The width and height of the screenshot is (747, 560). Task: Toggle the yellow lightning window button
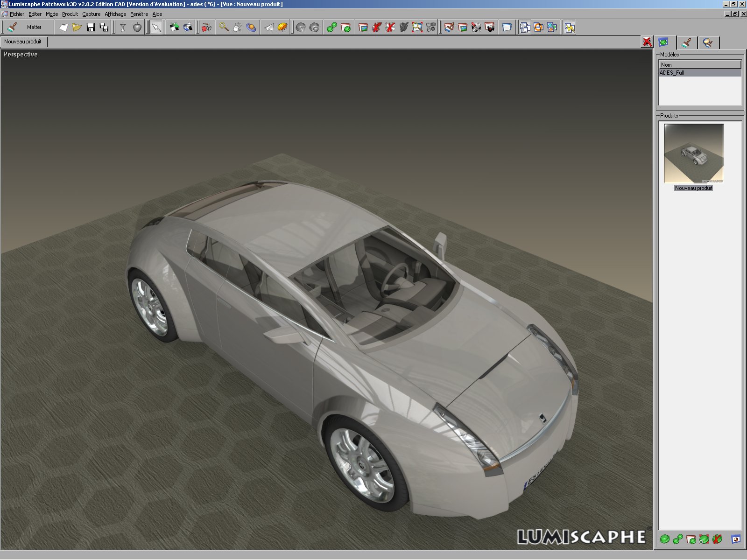[570, 27]
